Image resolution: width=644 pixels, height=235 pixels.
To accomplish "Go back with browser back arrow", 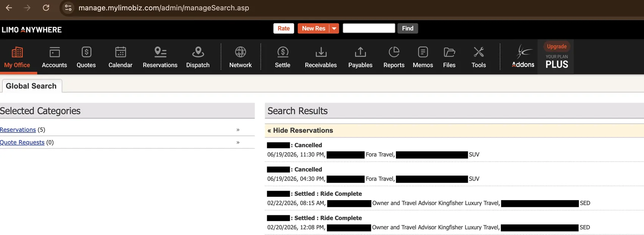I will (9, 8).
